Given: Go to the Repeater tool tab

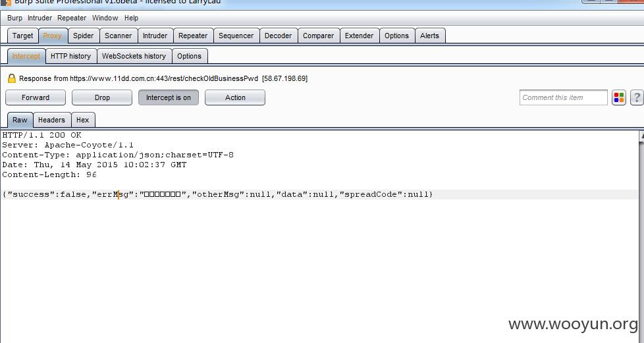Looking at the screenshot, I should pos(193,36).
